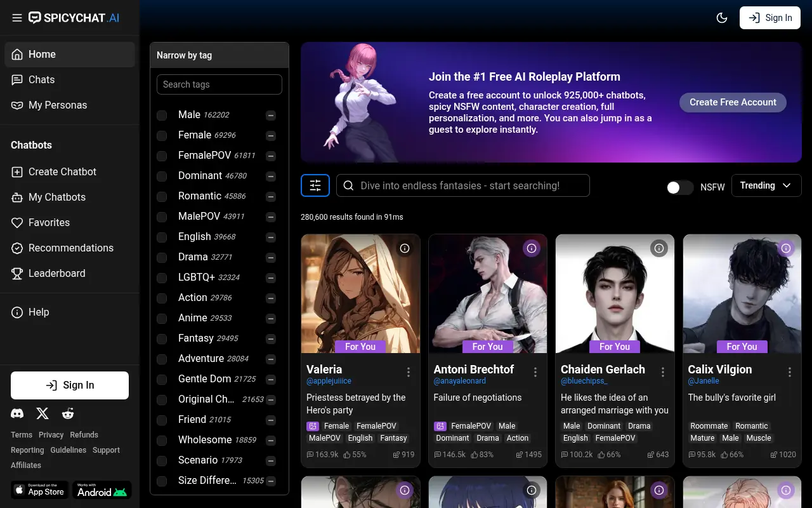Open the Reddit social icon

pyautogui.click(x=68, y=414)
